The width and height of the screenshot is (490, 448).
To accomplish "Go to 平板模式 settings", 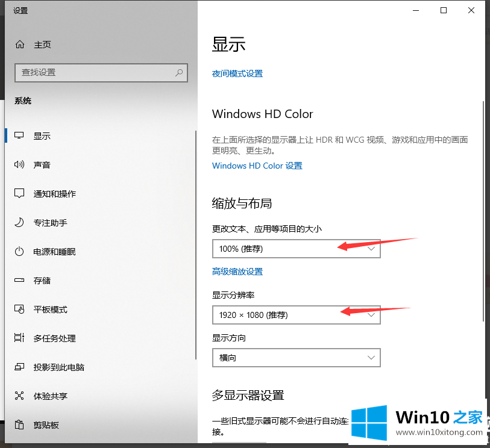I will [x=50, y=310].
